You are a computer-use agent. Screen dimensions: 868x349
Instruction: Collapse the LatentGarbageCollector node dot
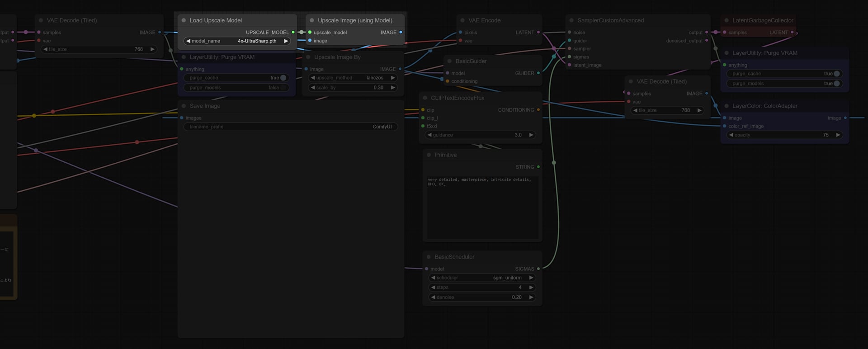pos(726,20)
